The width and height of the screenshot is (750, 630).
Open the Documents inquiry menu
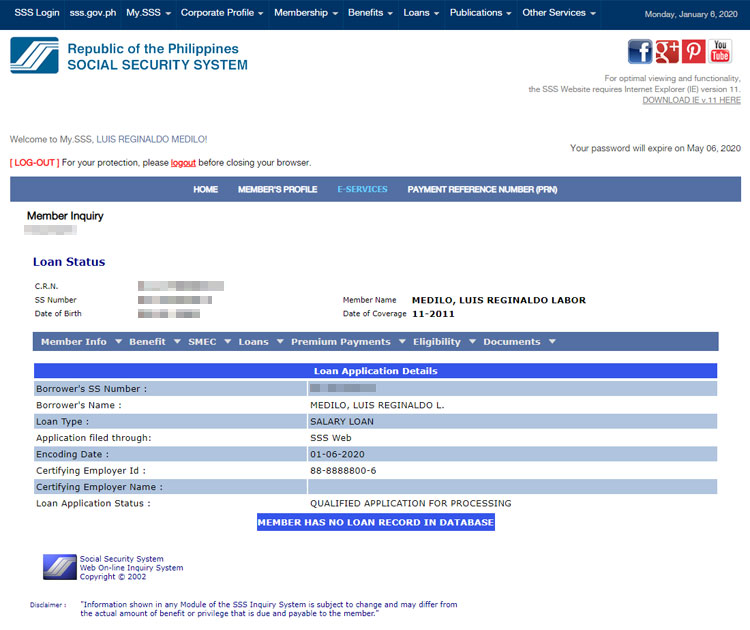(512, 342)
